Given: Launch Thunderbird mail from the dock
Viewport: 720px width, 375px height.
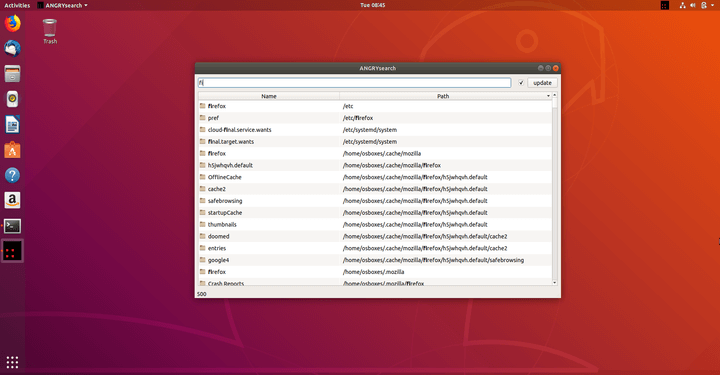Looking at the screenshot, I should pyautogui.click(x=12, y=49).
